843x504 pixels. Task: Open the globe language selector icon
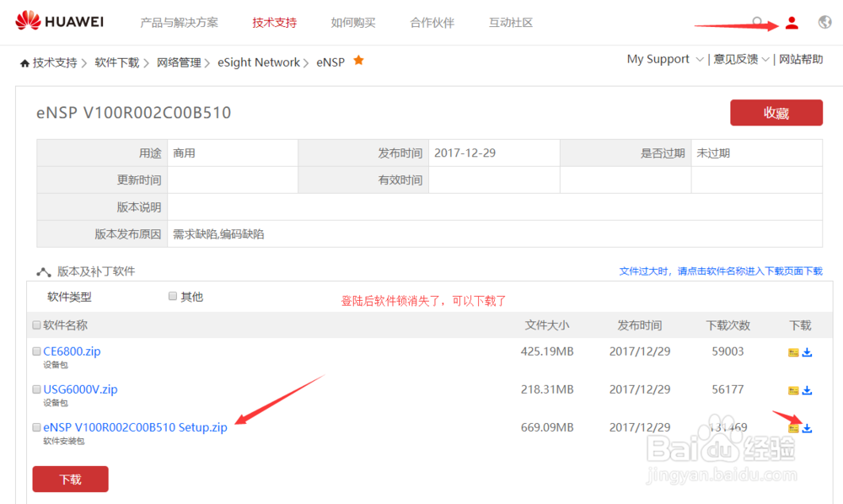click(x=824, y=22)
